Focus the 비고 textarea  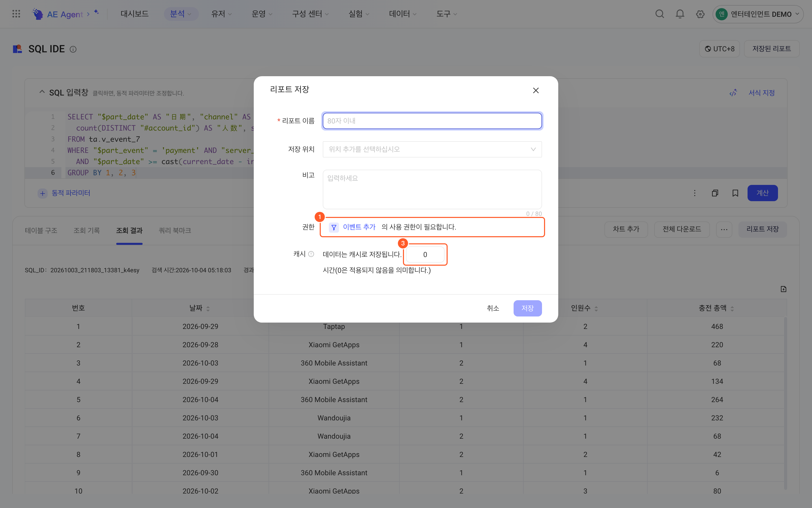432,189
